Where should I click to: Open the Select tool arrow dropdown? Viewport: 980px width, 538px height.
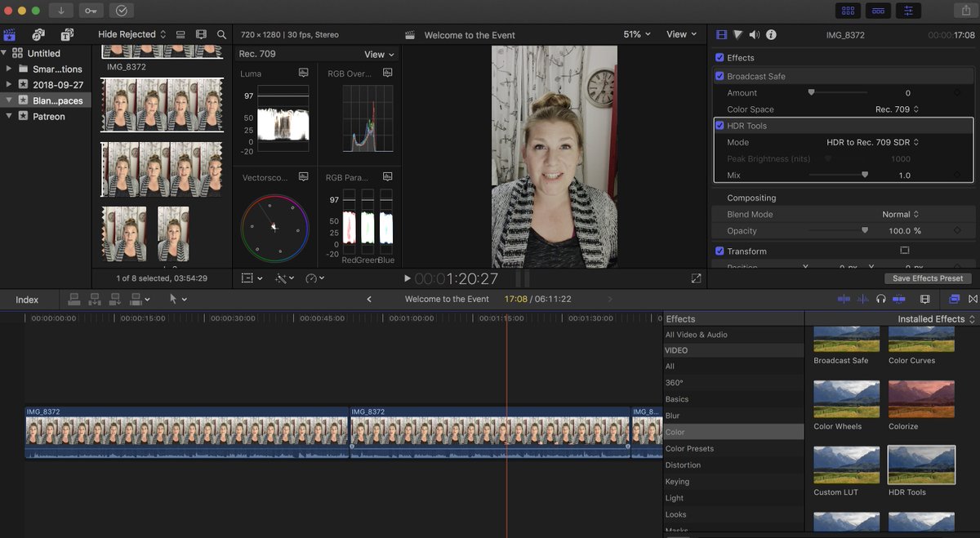point(177,300)
